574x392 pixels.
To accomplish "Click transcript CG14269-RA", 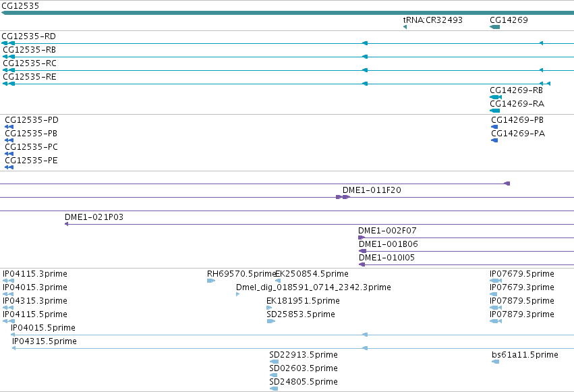I will 517,104.
